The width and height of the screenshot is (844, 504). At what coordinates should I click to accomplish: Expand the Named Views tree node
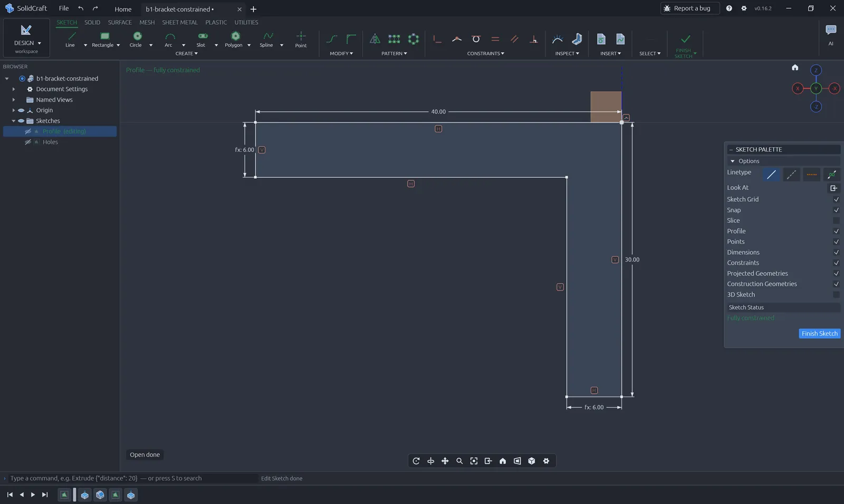[14, 100]
